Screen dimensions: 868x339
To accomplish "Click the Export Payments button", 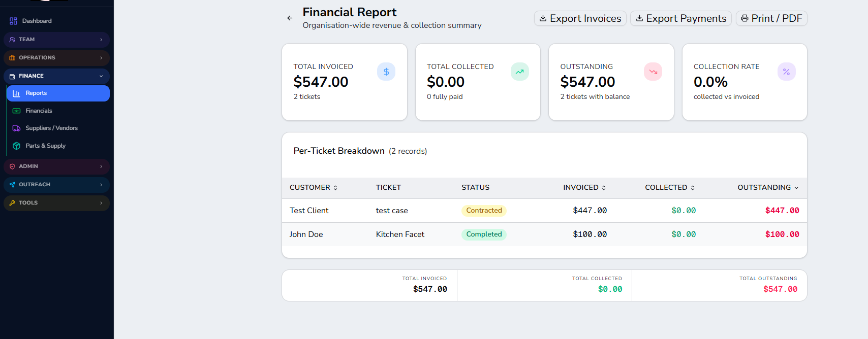I will pos(681,18).
